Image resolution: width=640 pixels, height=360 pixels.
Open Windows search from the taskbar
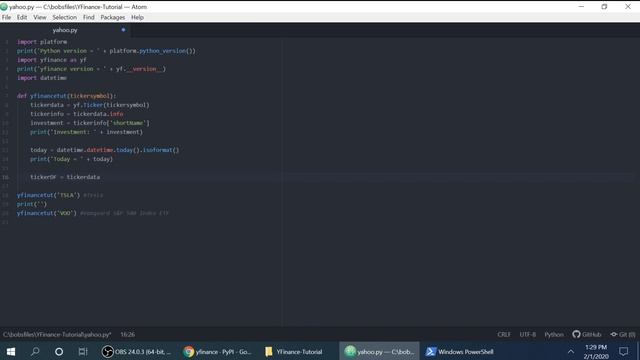click(35, 351)
